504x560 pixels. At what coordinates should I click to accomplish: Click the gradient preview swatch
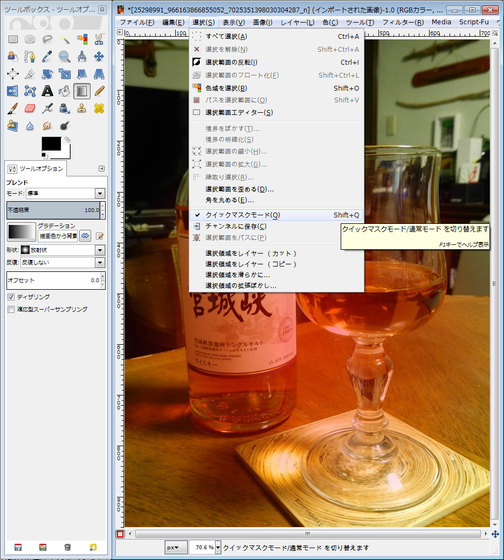(x=21, y=232)
